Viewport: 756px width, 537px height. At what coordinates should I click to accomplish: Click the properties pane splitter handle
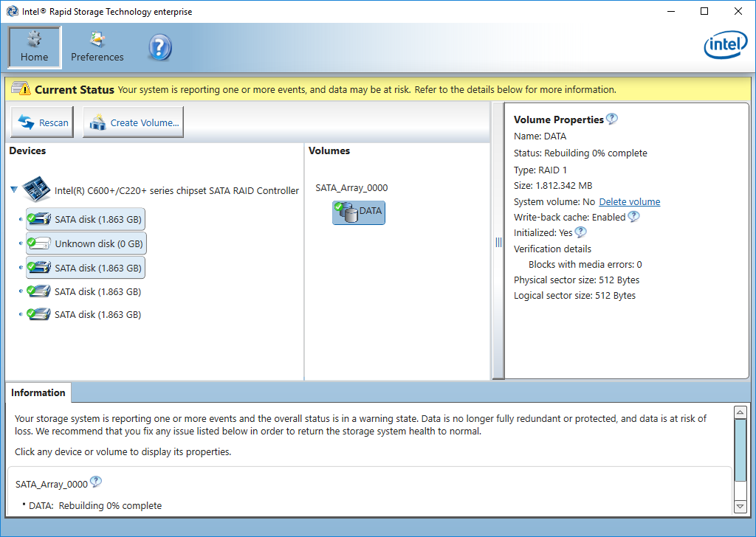(498, 243)
